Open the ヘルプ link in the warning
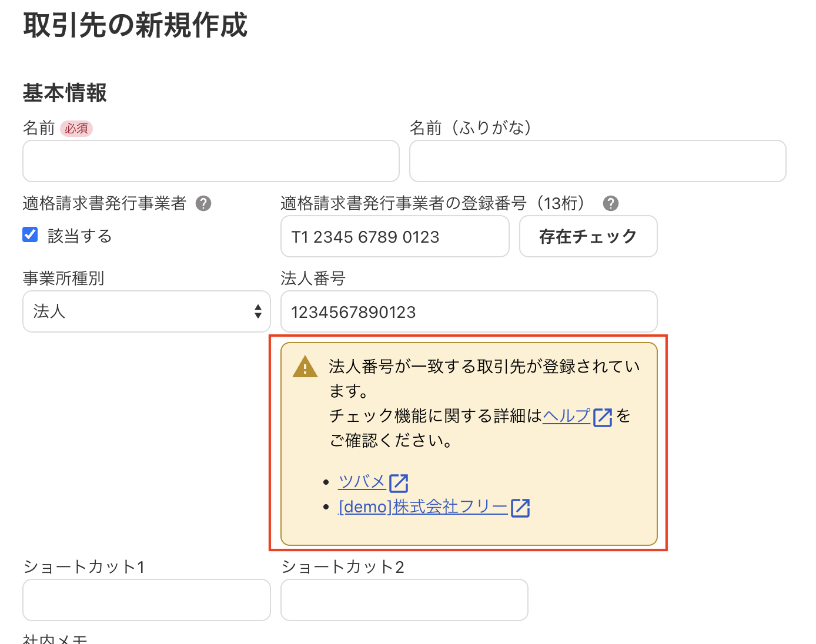 [566, 416]
